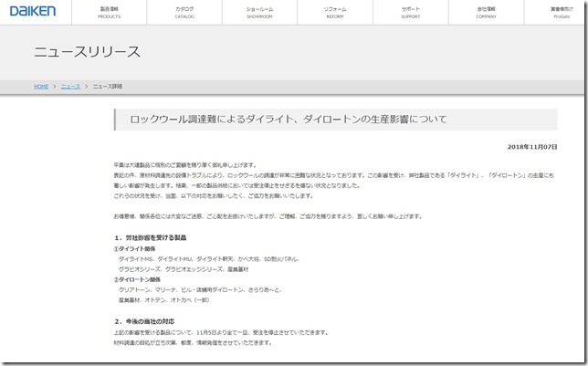
Task: Click the sentence mentioning 11月5日
Action: click(221, 332)
